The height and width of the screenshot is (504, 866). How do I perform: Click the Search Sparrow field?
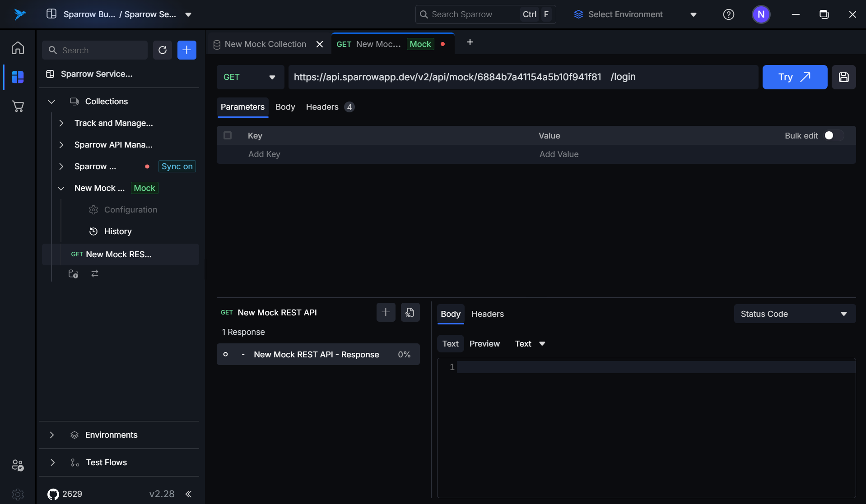coord(485,14)
